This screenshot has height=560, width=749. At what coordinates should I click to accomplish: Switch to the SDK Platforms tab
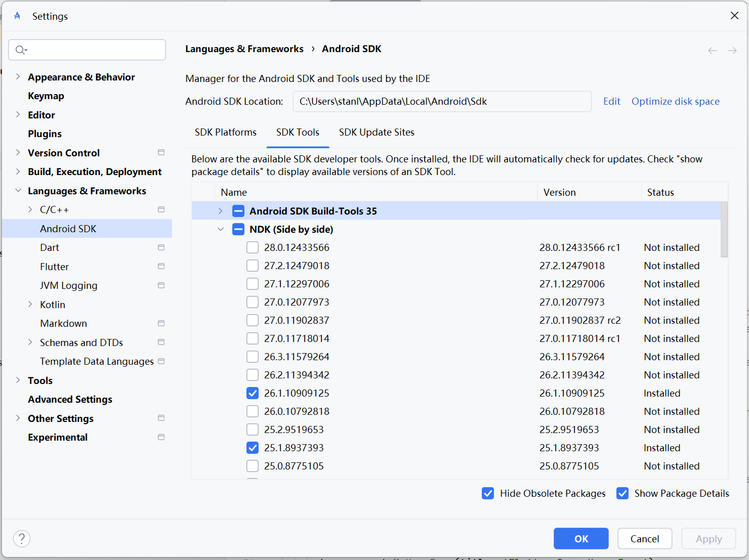pyautogui.click(x=226, y=133)
